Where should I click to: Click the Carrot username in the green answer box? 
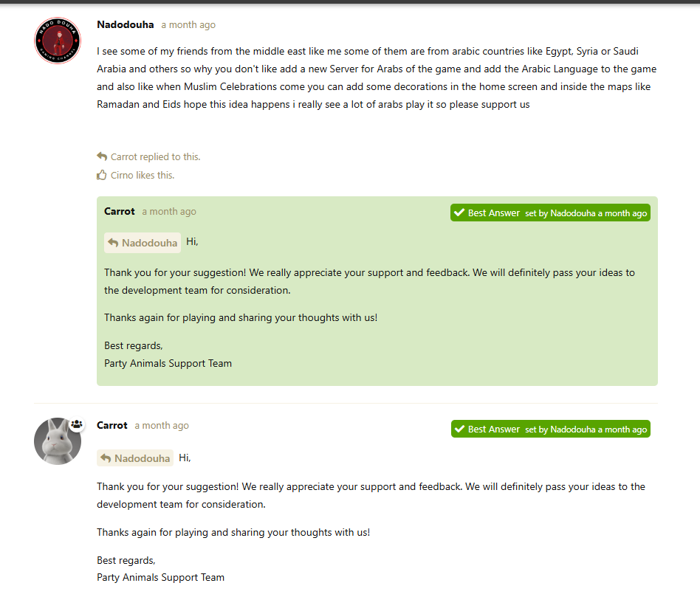click(x=120, y=211)
